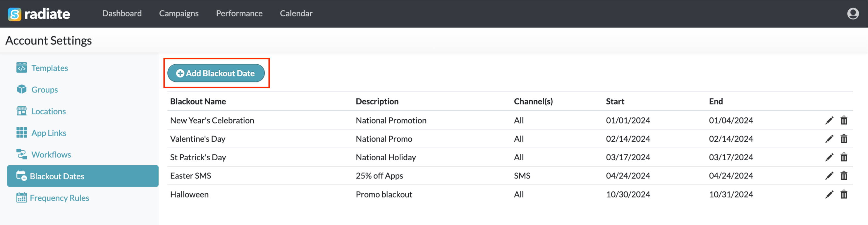Open Frequency Rules settings
The width and height of the screenshot is (868, 225).
coord(59,198)
